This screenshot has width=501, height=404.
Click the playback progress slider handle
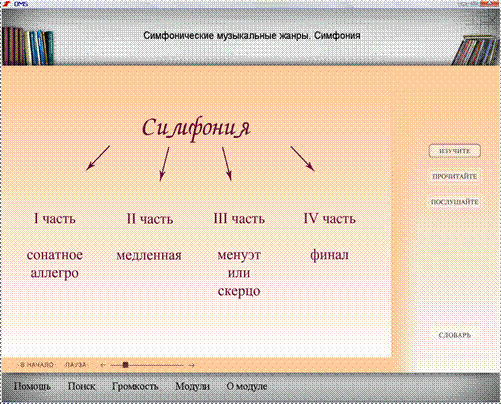tap(125, 365)
